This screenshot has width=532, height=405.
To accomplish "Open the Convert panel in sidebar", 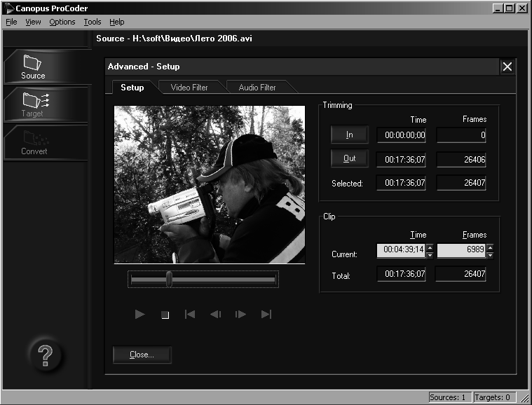I will tap(46, 142).
